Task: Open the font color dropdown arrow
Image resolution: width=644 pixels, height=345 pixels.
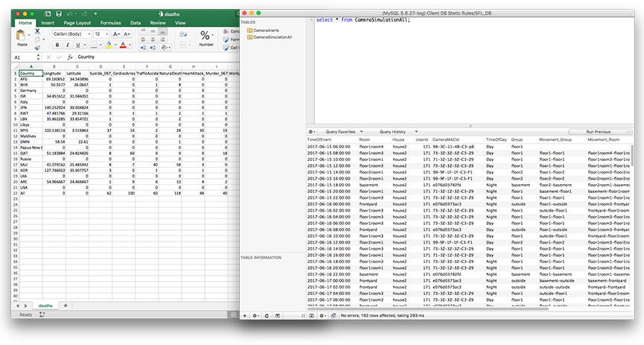Action: click(x=130, y=45)
